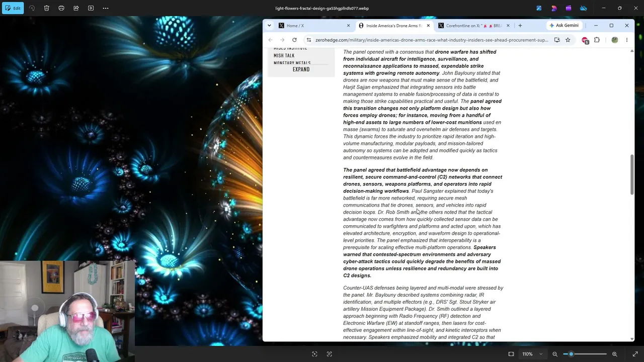
Task: Reload the zerohedge page
Action: [x=294, y=40]
